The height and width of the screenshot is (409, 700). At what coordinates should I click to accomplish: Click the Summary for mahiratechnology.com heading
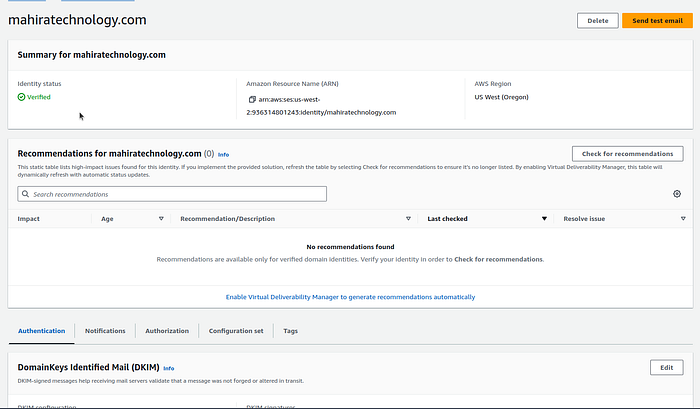pos(92,55)
